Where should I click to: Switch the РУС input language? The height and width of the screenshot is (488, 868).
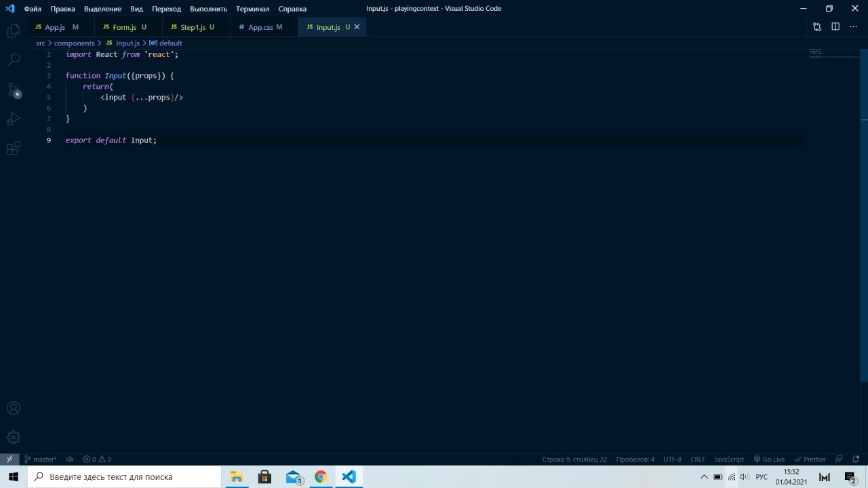tap(762, 476)
